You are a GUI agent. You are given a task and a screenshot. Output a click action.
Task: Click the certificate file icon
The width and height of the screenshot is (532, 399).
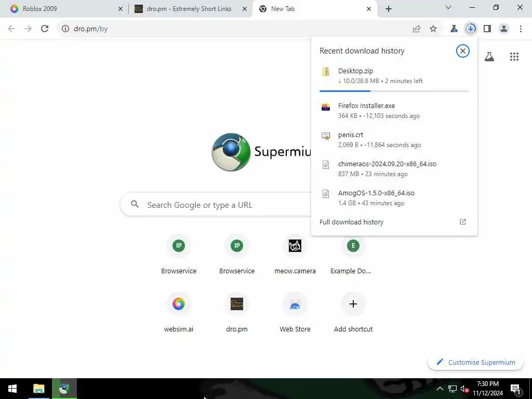pos(326,136)
